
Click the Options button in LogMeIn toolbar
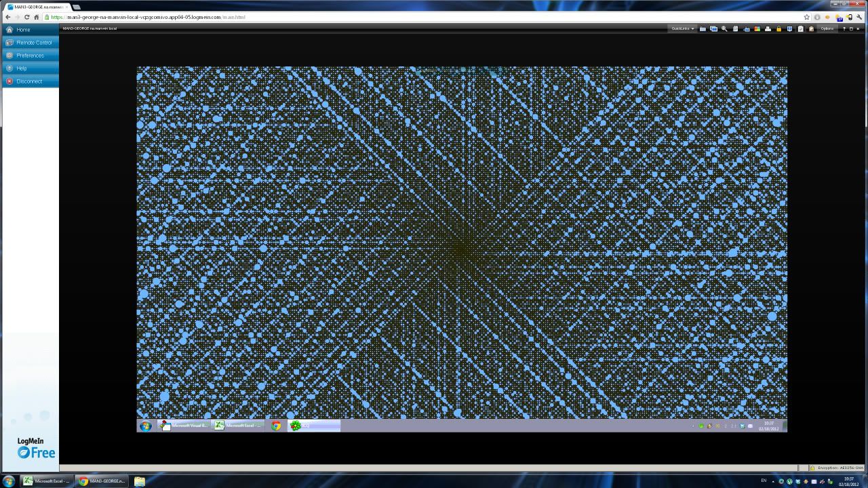point(827,28)
